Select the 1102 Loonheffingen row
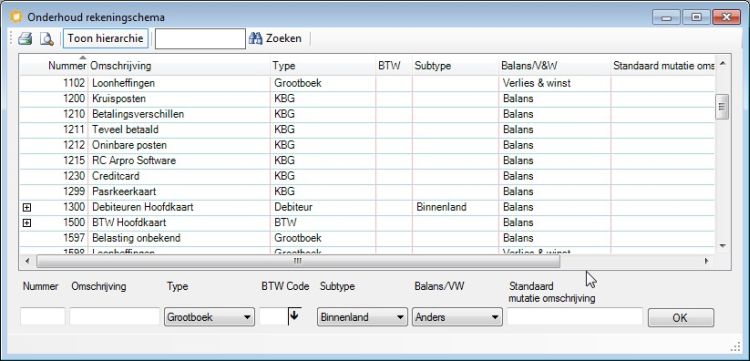This screenshot has height=361, width=750. tap(367, 83)
